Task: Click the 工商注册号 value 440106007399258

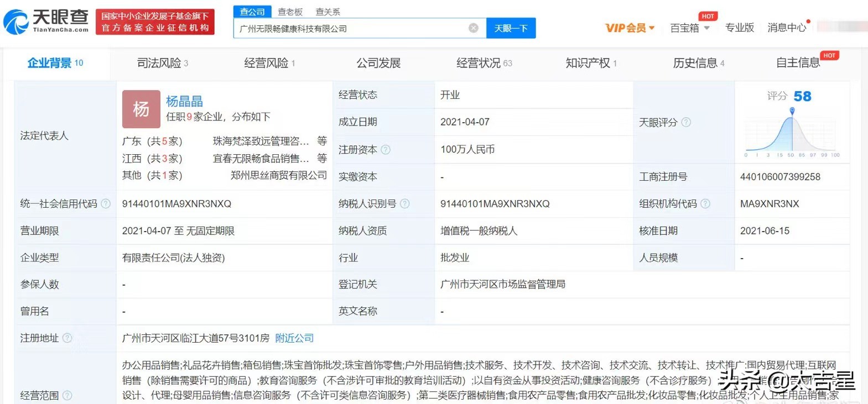Action: tap(780, 177)
